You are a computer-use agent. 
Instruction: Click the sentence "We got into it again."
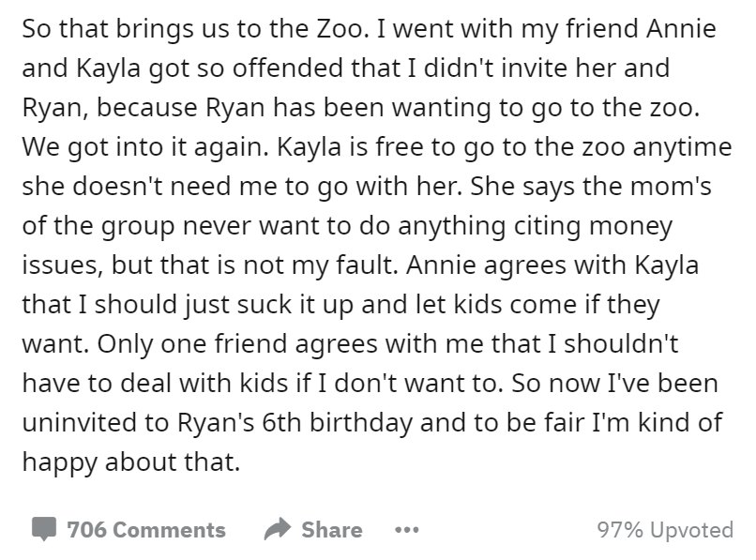coord(145,146)
